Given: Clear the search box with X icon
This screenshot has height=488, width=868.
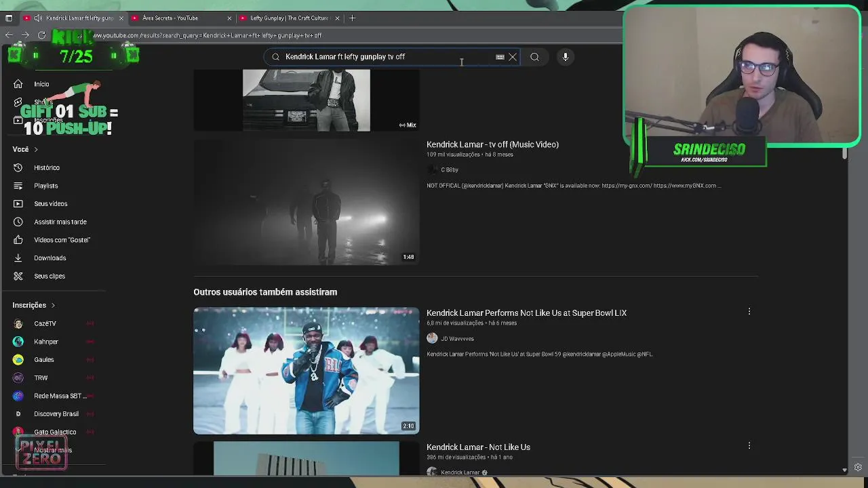Looking at the screenshot, I should (513, 57).
